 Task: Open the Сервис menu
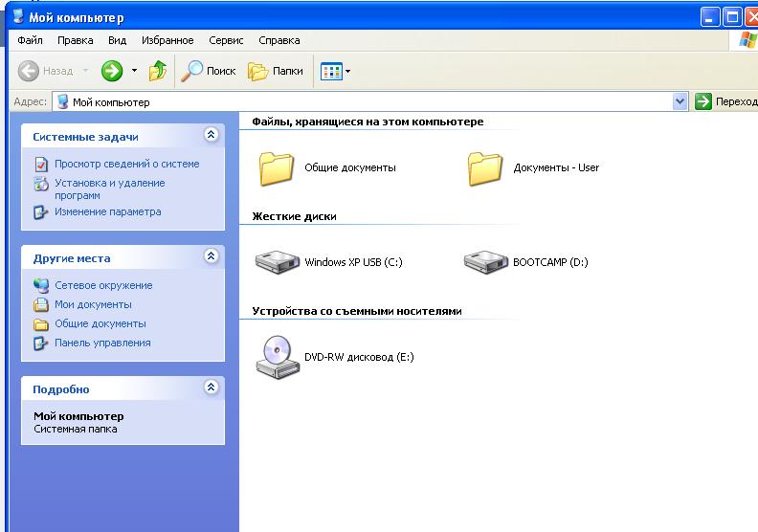(226, 40)
